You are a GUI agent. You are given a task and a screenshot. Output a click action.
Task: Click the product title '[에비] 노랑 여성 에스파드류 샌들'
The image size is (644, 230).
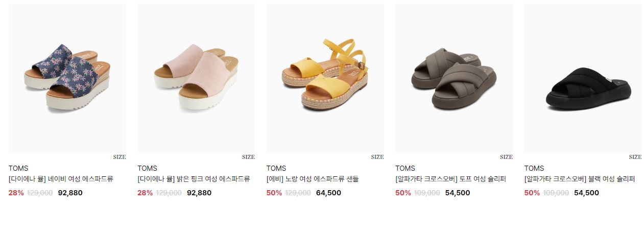(x=313, y=179)
